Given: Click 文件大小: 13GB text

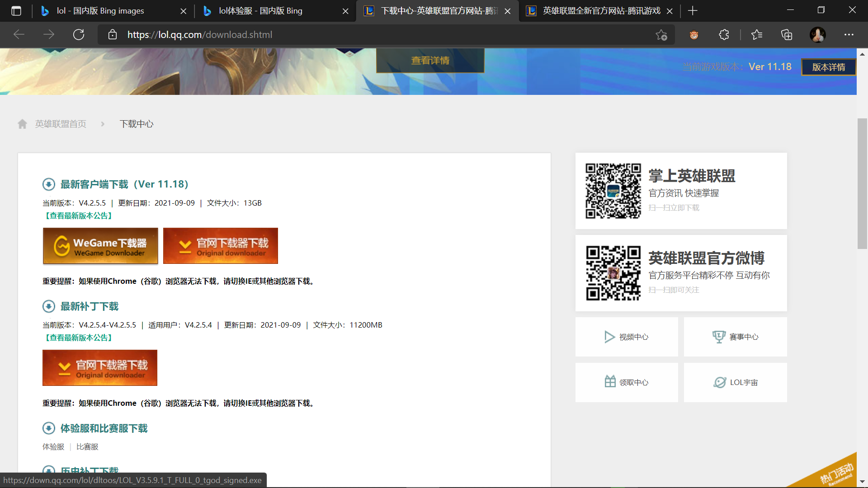Looking at the screenshot, I should [234, 203].
